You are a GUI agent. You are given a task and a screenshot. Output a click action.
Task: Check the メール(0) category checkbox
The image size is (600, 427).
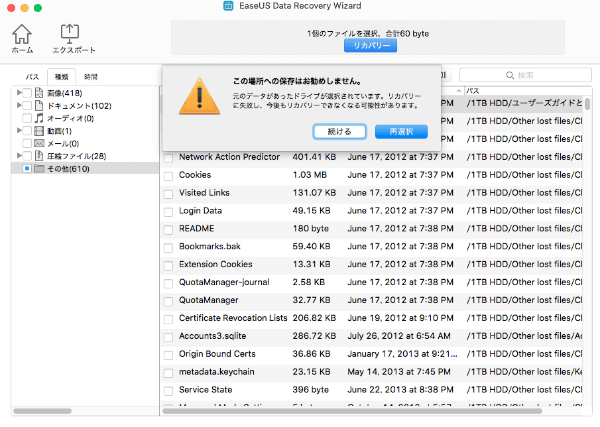tap(27, 143)
